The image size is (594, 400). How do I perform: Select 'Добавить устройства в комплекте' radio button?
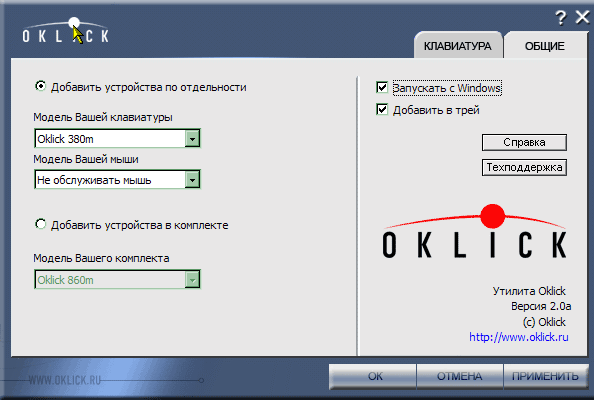[41, 224]
